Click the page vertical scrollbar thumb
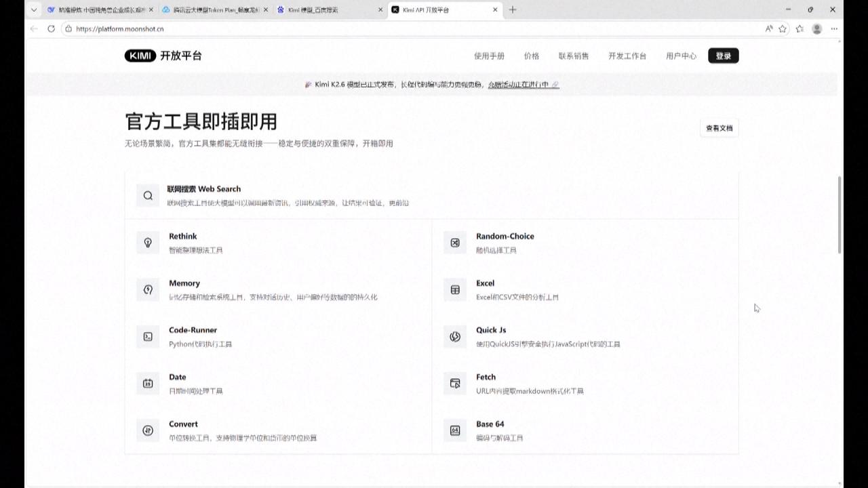Viewport: 868px width, 488px height. click(x=840, y=215)
